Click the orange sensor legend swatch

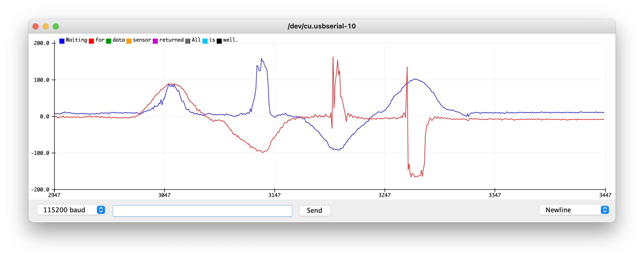tap(129, 41)
